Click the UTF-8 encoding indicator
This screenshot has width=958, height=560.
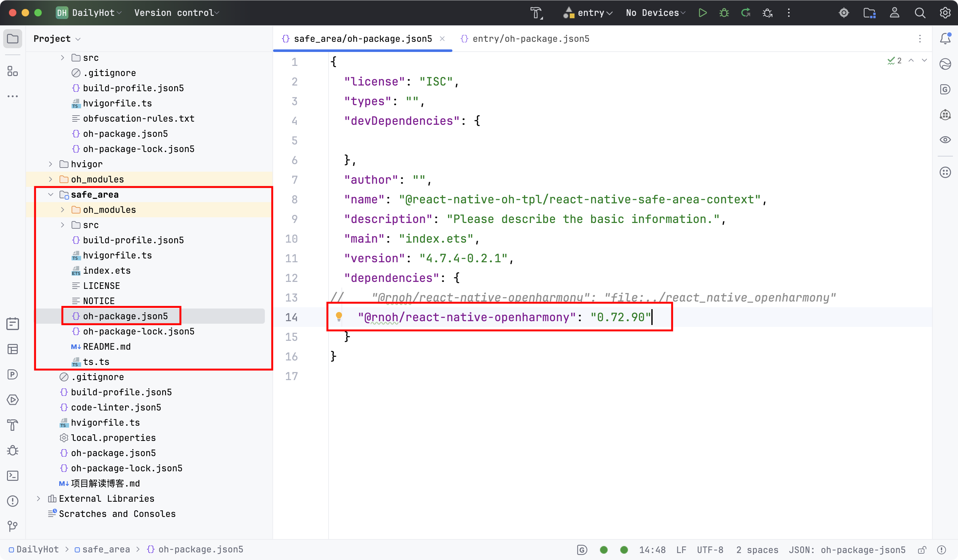tap(710, 550)
